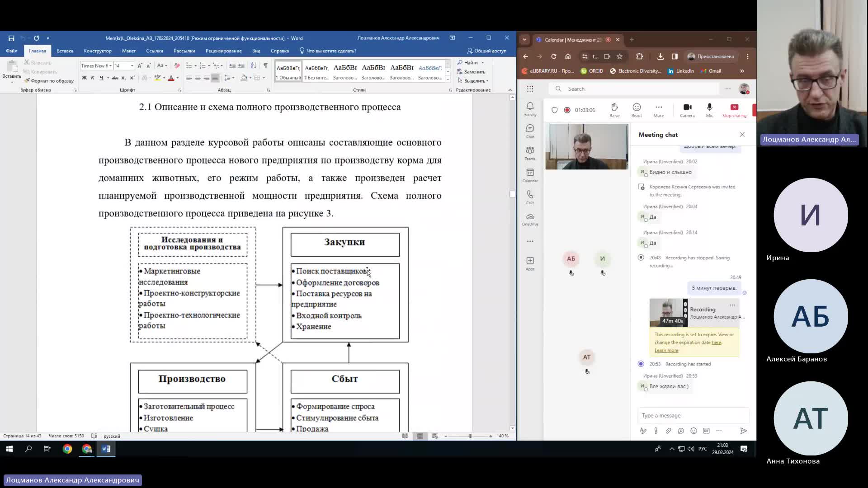Open Calendar in Teams sidebar
Viewport: 868px width, 488px height.
point(530,175)
